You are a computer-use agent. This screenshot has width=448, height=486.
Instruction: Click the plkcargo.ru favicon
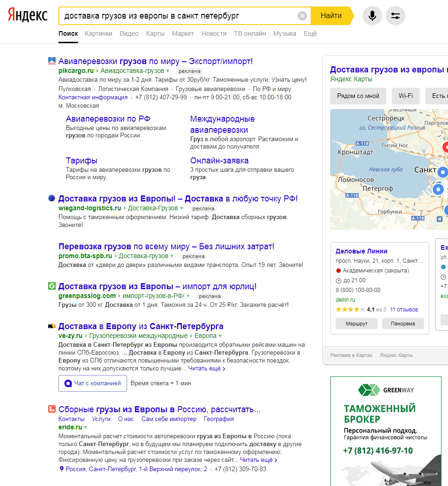(51, 61)
